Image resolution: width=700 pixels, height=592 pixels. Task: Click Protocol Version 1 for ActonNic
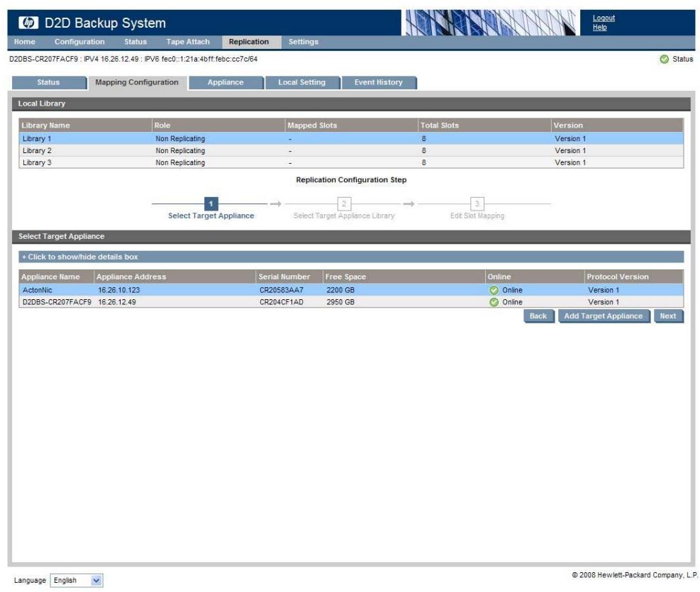pos(604,290)
